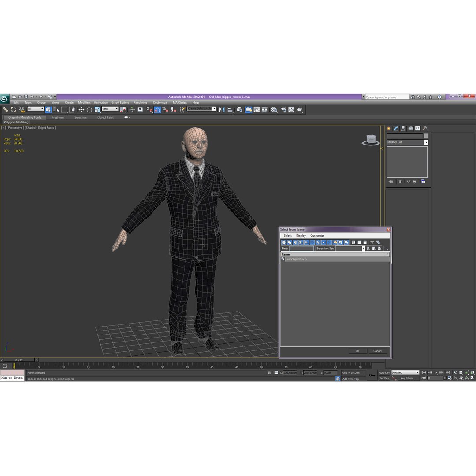Screen dimensions: 476x476
Task: Toggle Display Geometry filter in Select From Scene
Action: pos(283,242)
